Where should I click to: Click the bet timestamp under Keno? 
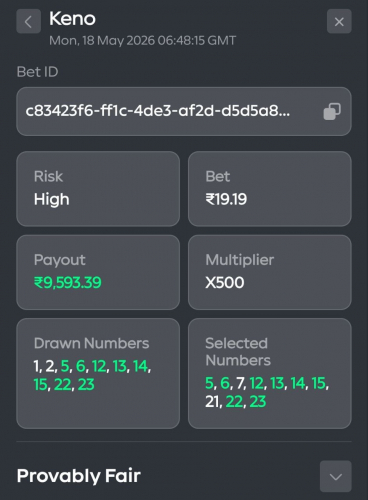click(x=143, y=41)
